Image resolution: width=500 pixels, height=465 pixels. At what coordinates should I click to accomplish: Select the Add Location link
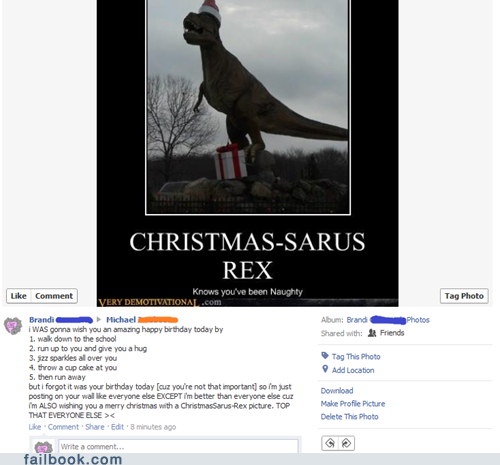[x=353, y=370]
